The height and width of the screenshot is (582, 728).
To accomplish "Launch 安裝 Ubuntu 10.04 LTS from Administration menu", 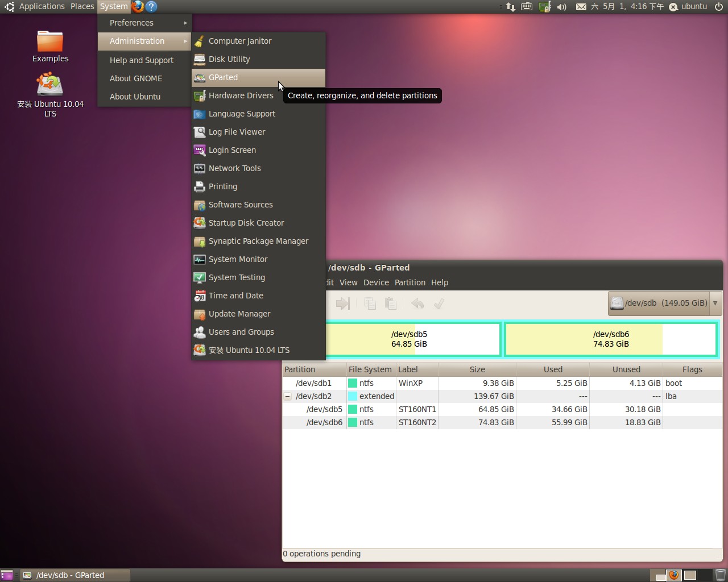I will coord(258,350).
